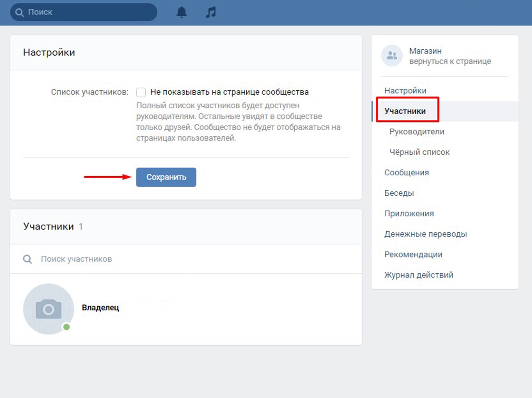Click the member search magnifier icon
Viewport: 532px width, 398px height.
coord(28,259)
